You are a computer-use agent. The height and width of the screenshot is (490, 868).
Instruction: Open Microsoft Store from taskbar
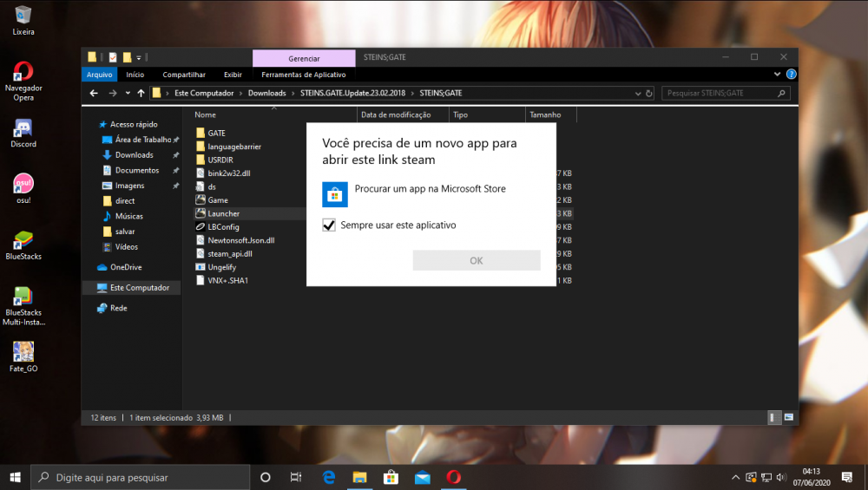click(391, 477)
